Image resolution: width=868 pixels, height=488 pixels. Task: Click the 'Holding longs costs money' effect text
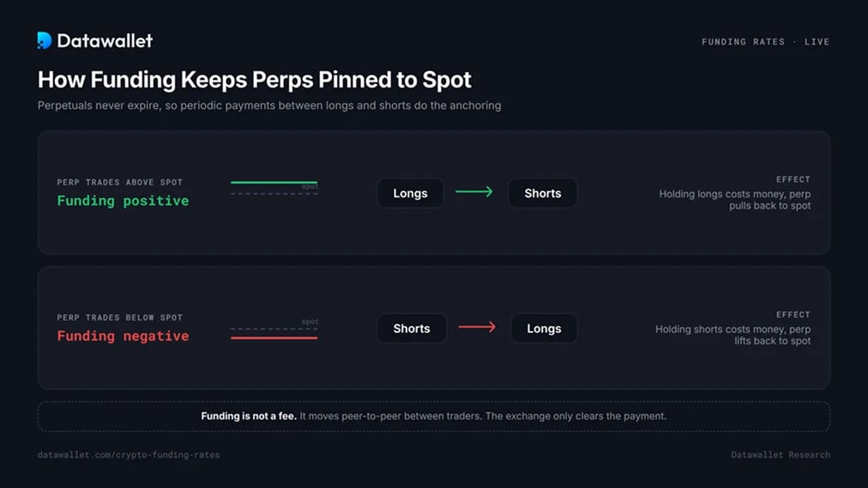coord(734,200)
